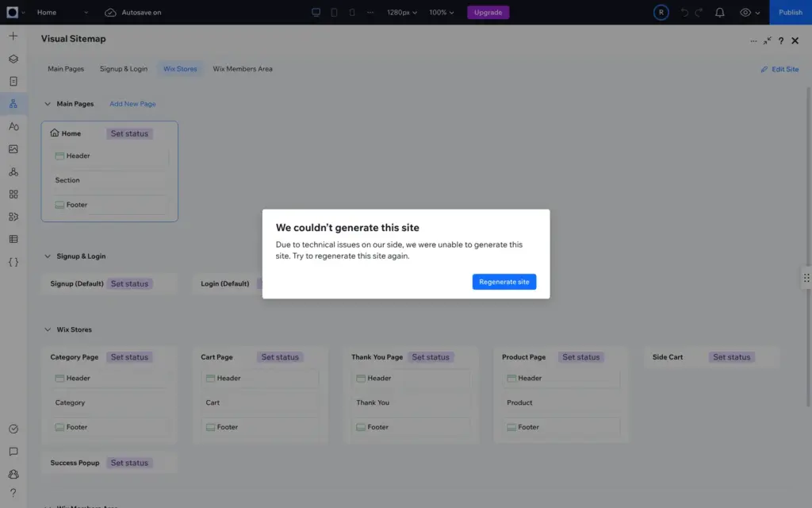Click the Autosave cloud icon

[110, 13]
